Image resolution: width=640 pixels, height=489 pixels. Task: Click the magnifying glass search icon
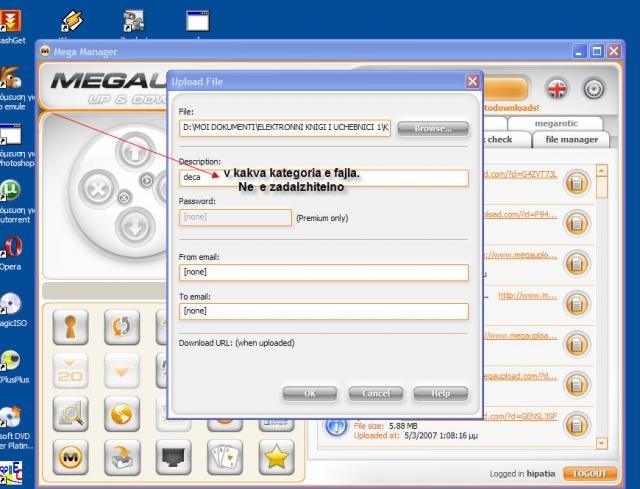[x=70, y=413]
